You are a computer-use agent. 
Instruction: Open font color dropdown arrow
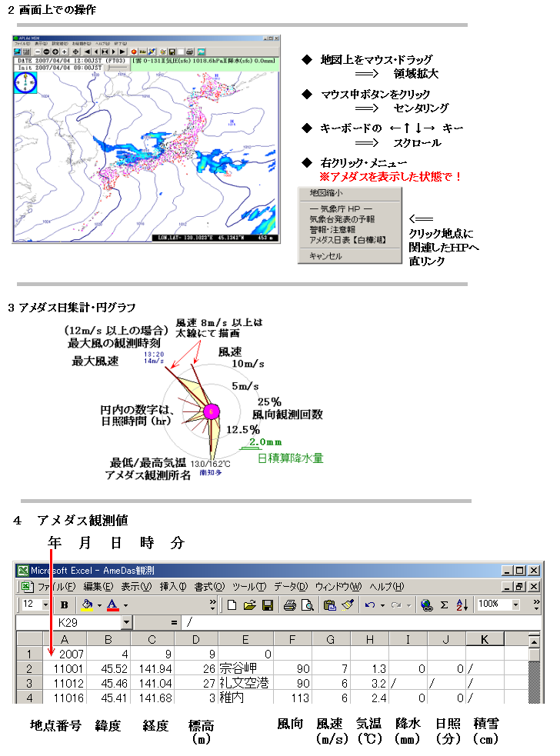click(125, 605)
